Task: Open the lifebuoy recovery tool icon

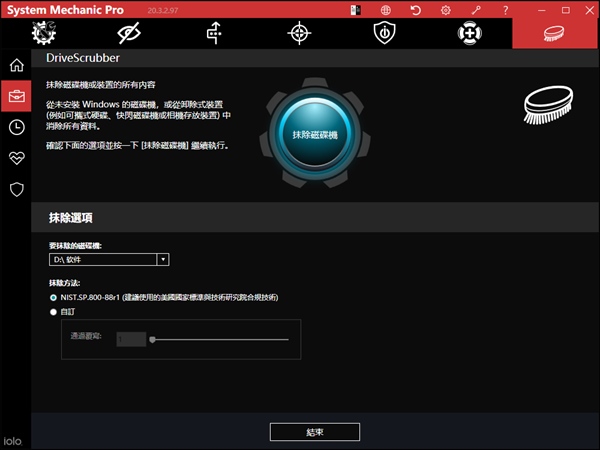Action: (470, 33)
